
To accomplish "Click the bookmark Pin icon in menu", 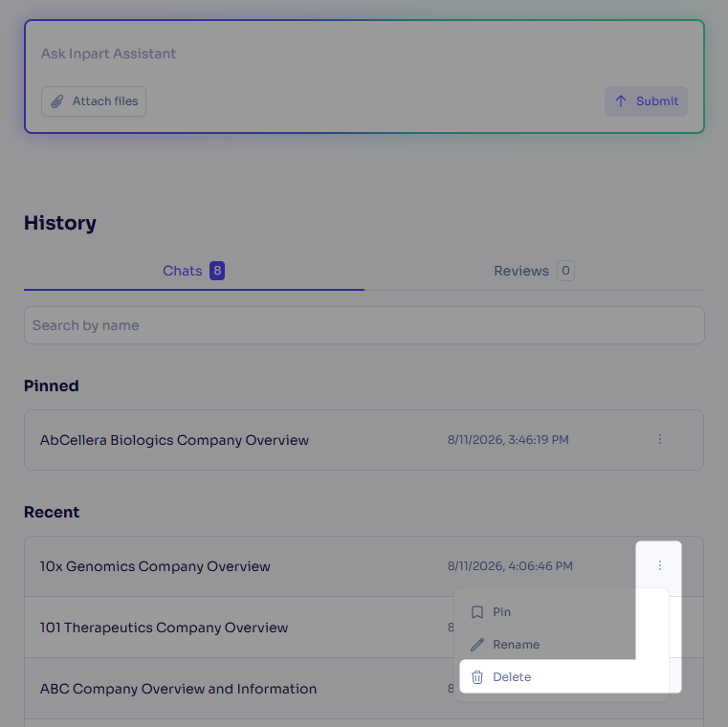I will click(x=477, y=612).
